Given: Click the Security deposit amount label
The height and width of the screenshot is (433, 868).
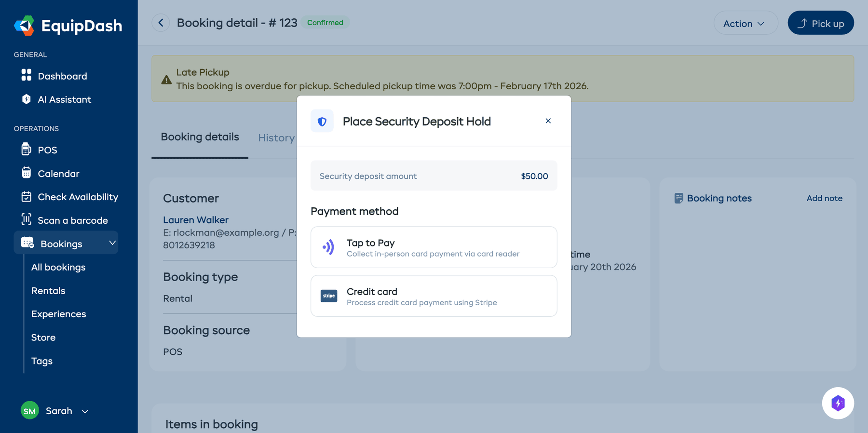Looking at the screenshot, I should click(x=368, y=176).
